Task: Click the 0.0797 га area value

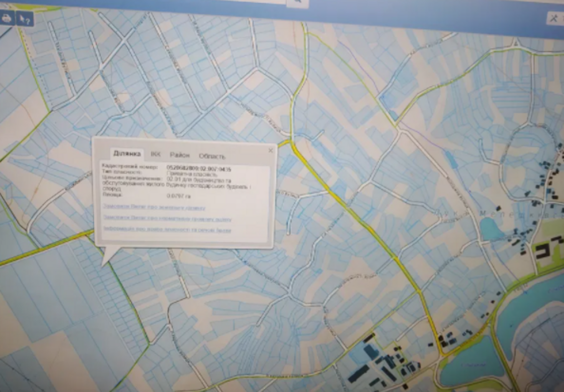Action: point(178,196)
